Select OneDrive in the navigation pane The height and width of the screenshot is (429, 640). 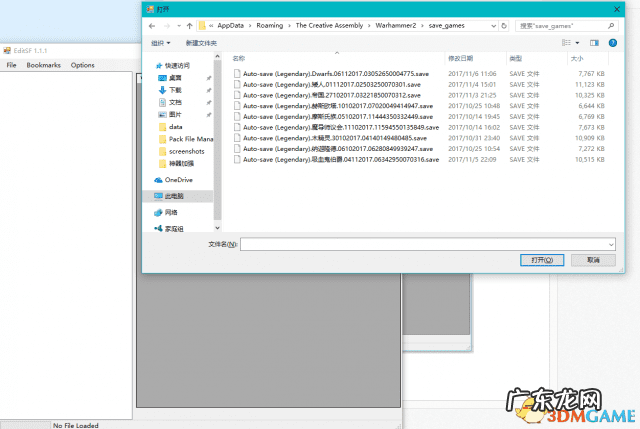[180, 180]
